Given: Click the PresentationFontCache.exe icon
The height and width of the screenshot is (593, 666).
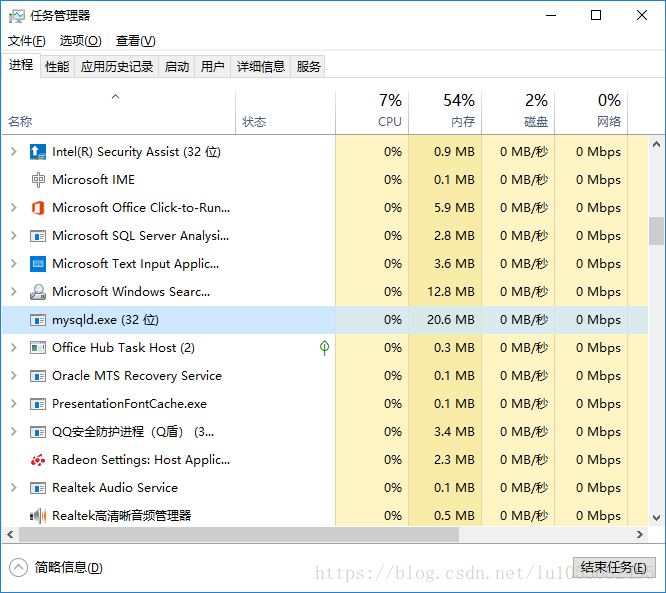Looking at the screenshot, I should 38,404.
